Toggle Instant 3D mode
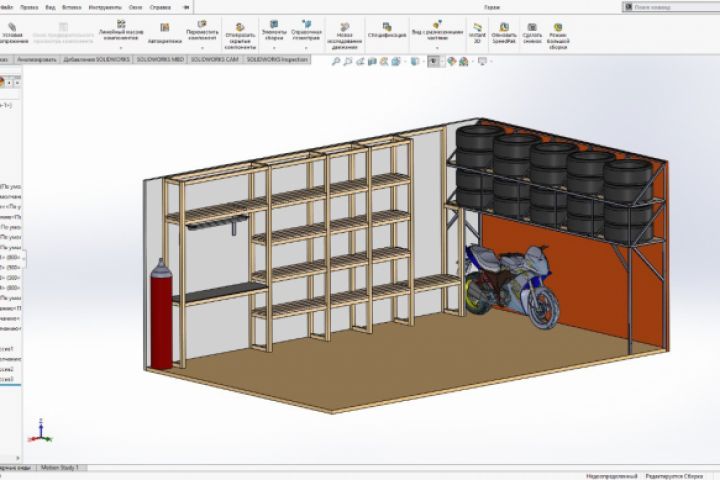This screenshot has width=720, height=480. coord(477,33)
